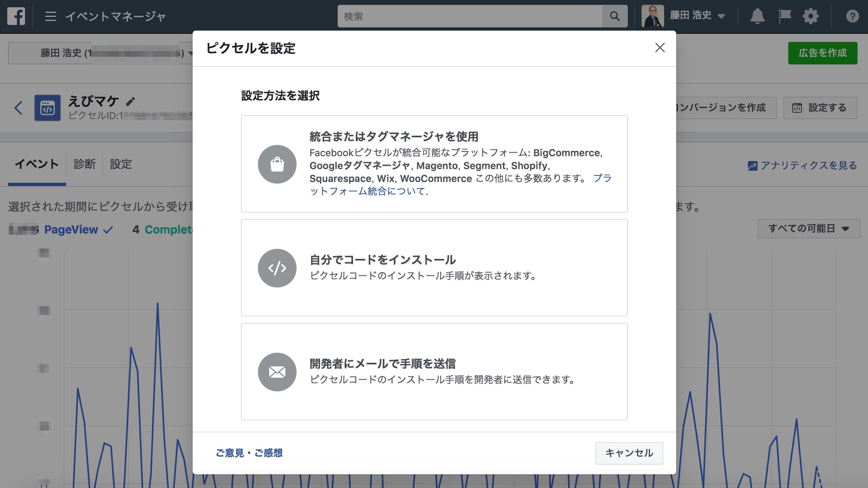The height and width of the screenshot is (488, 868).
Task: Click the 設定方法を選択 heading text
Action: 280,96
